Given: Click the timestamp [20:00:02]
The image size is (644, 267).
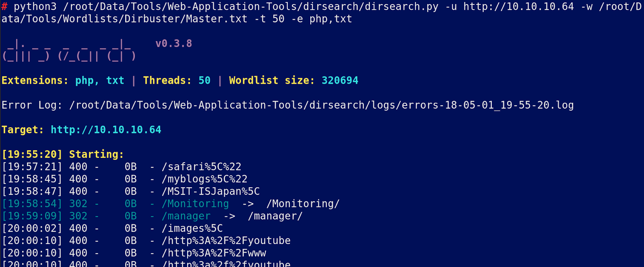Looking at the screenshot, I should click(32, 228).
